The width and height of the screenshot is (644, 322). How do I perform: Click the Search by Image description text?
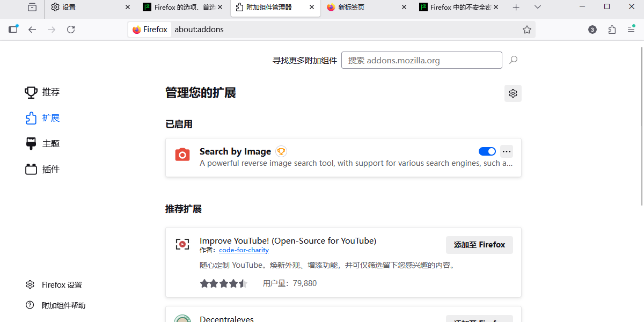pyautogui.click(x=356, y=163)
